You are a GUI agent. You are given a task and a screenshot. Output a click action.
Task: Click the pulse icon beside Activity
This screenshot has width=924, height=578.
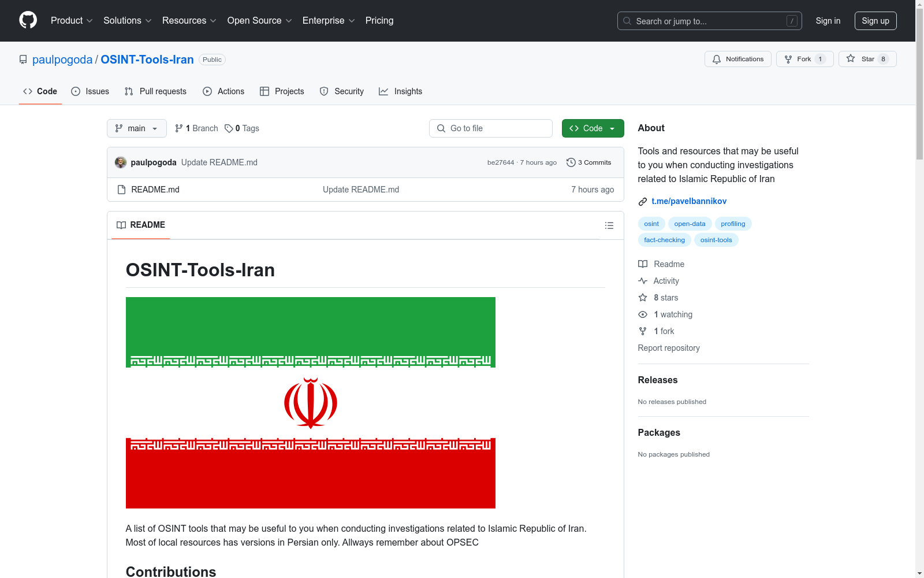[643, 281]
